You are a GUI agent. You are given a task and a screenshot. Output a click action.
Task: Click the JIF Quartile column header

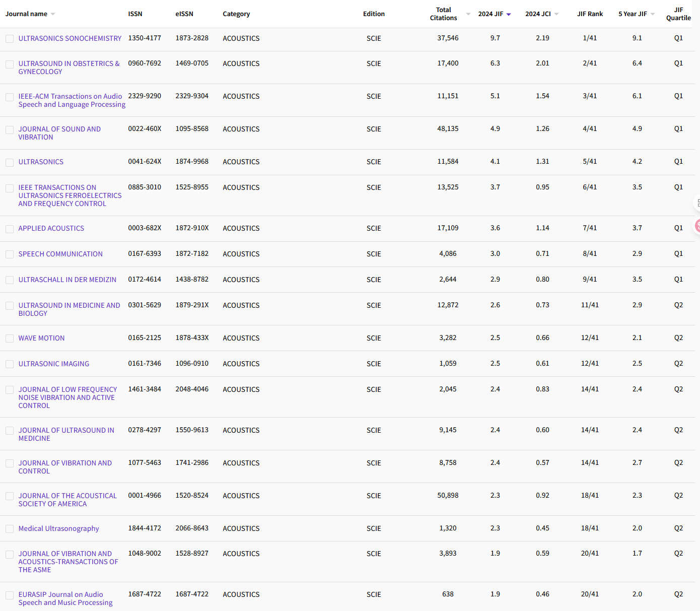click(678, 14)
